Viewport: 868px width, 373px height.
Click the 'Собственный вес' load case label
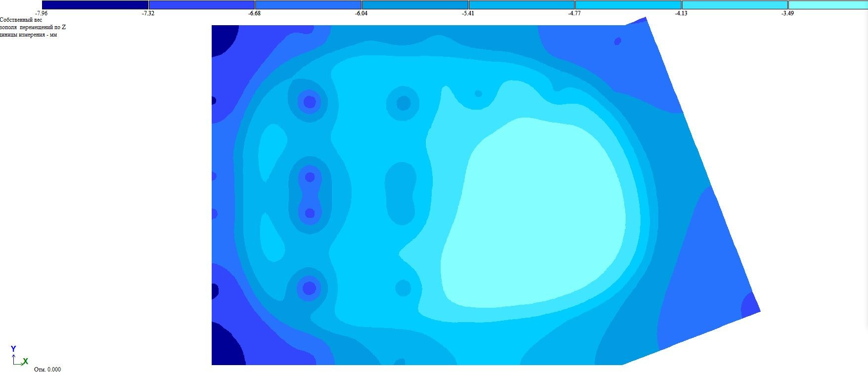[x=21, y=20]
